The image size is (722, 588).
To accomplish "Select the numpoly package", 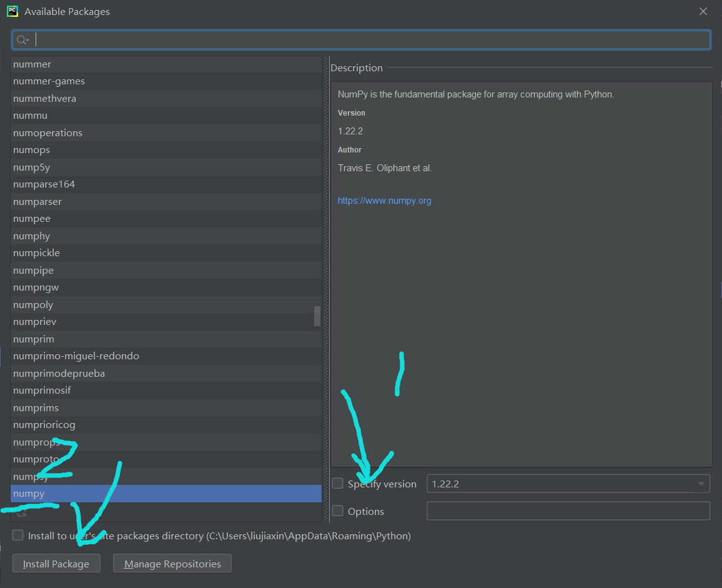I will [166, 304].
